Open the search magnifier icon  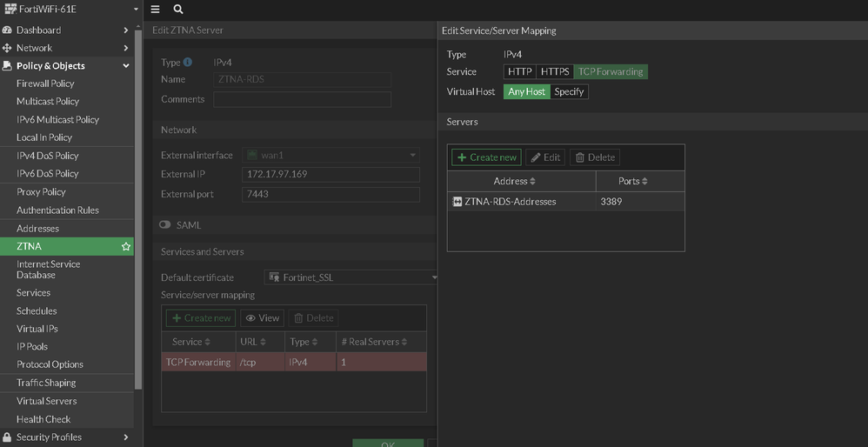pos(178,10)
